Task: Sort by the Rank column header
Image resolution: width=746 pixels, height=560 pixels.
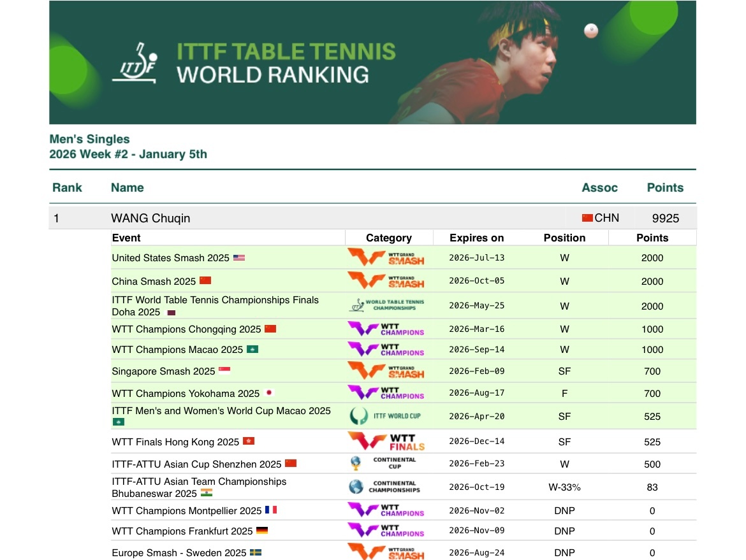Action: tap(67, 188)
